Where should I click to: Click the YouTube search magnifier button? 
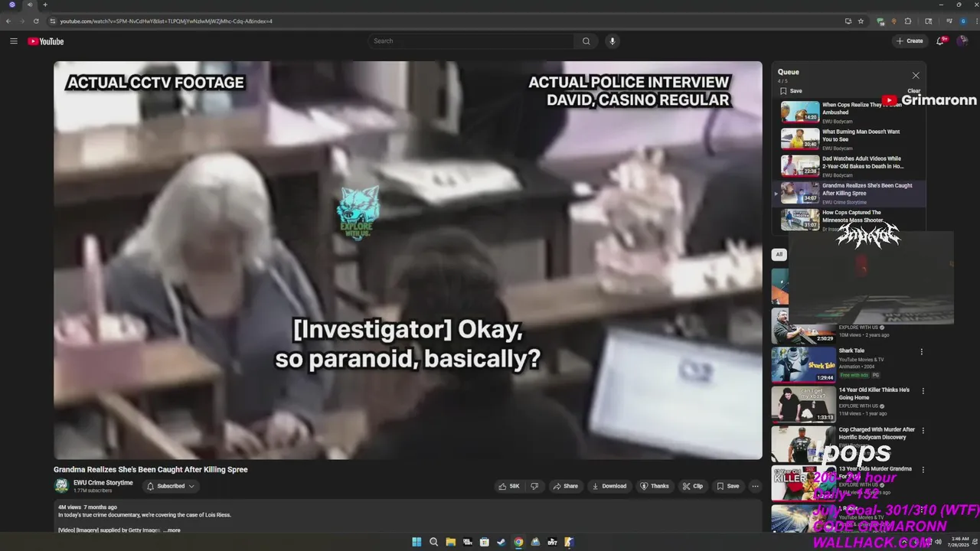click(x=586, y=41)
